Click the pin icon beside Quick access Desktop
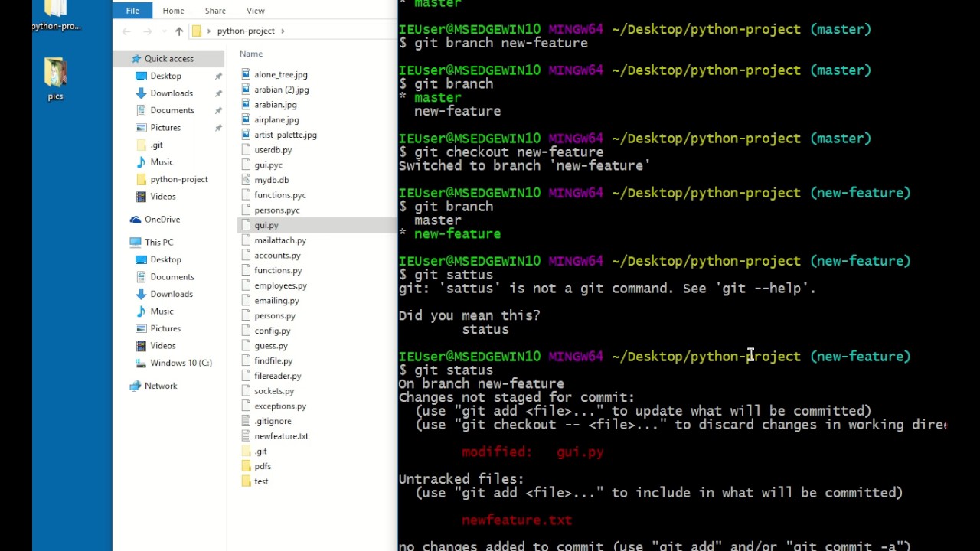 coord(218,77)
